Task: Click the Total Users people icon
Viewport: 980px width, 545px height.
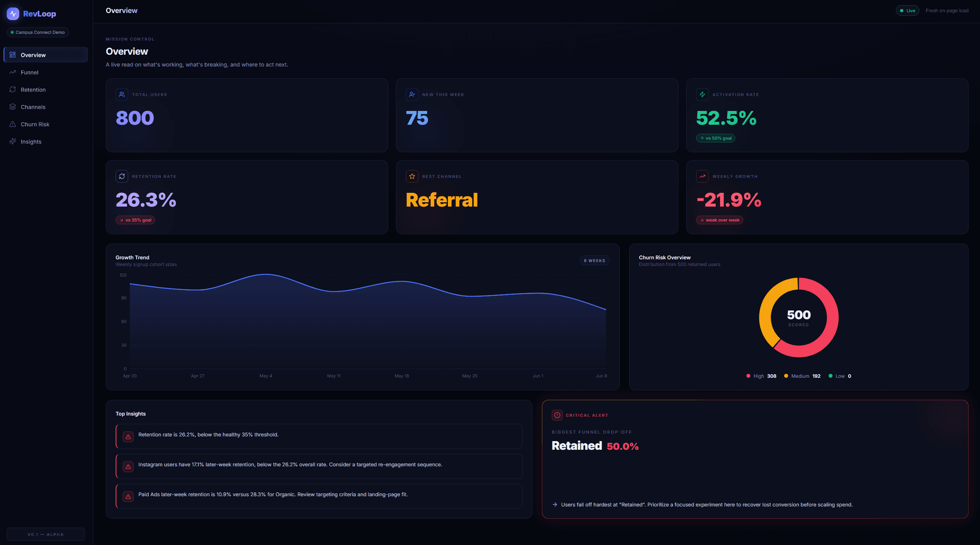Action: (x=122, y=94)
